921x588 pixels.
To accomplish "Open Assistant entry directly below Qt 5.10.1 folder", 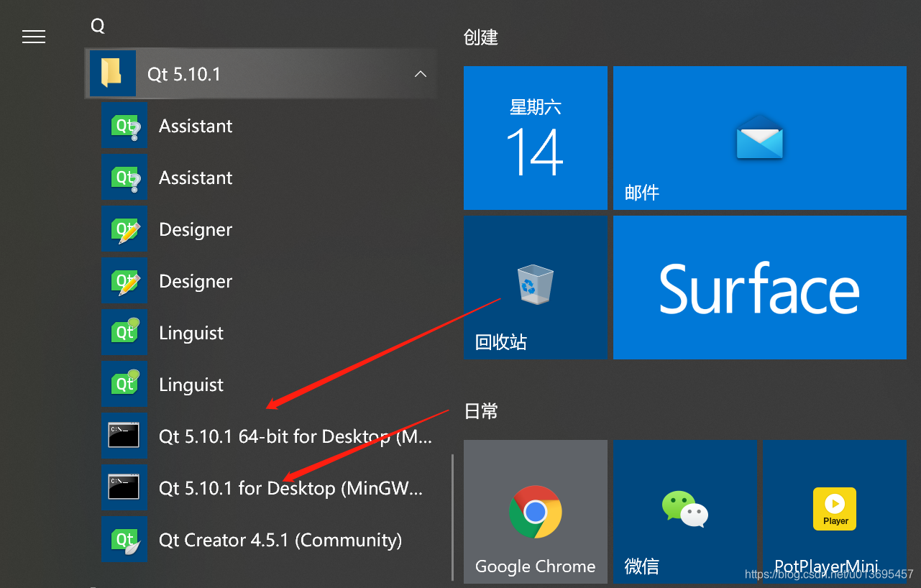I will pos(262,126).
